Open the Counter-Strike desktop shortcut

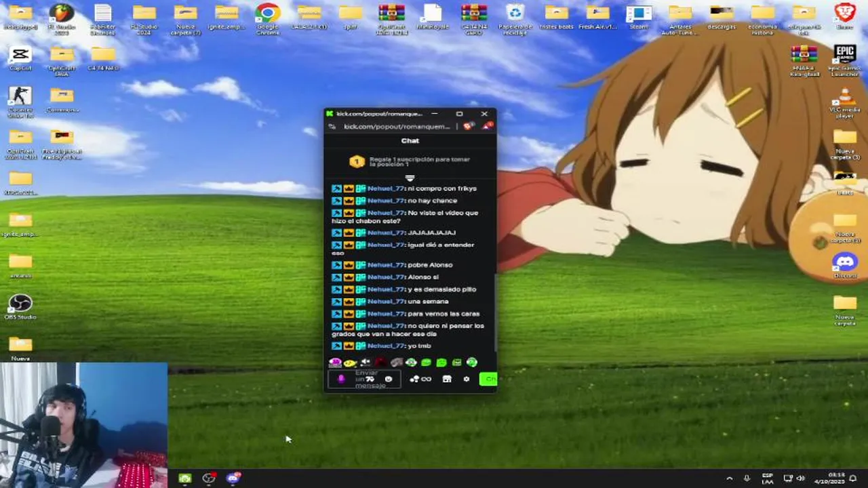(20, 102)
